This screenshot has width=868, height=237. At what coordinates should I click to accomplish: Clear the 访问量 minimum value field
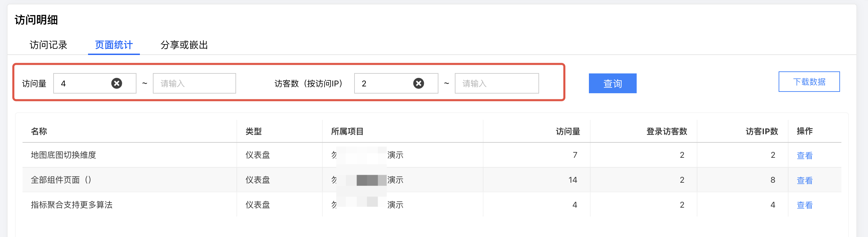coord(117,83)
